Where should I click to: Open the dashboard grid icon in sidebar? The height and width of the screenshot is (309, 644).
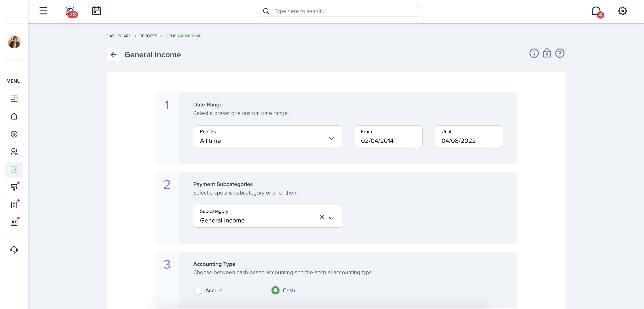tap(14, 99)
